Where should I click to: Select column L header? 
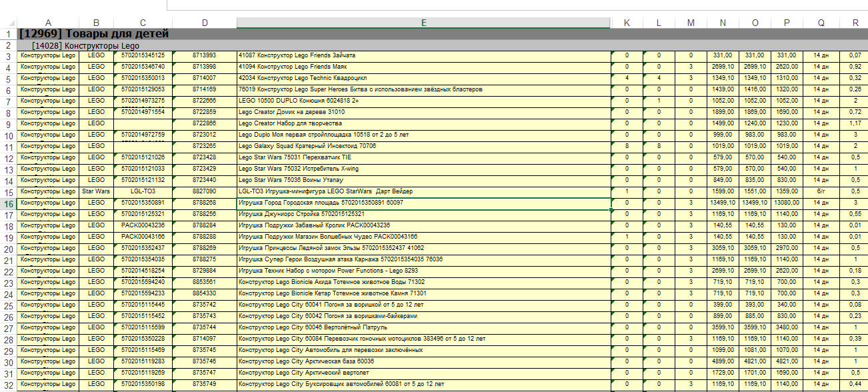[x=659, y=23]
